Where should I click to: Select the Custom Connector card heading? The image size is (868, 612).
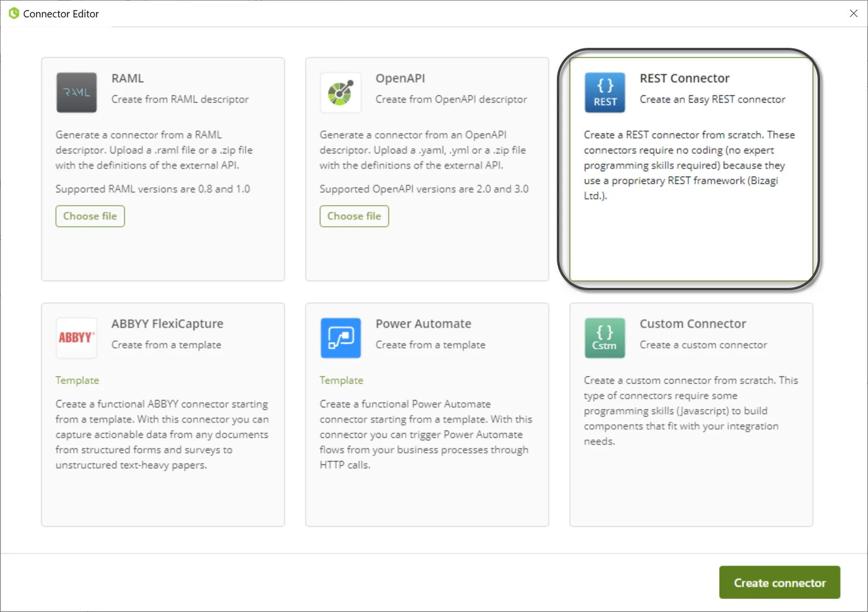[693, 324]
